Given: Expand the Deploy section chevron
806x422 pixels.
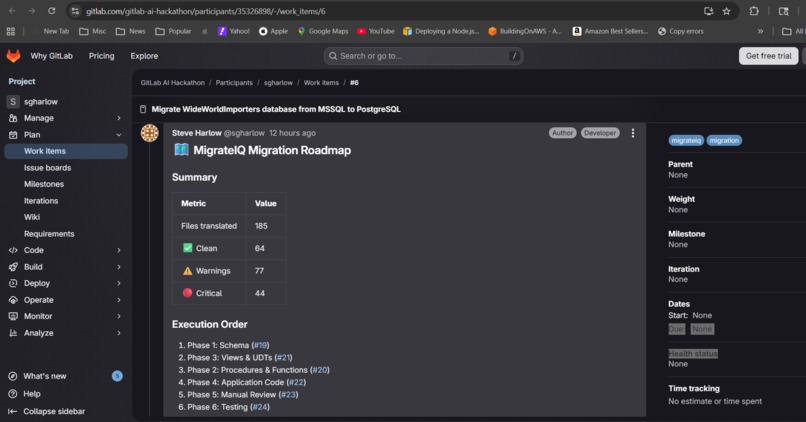Looking at the screenshot, I should tap(119, 283).
